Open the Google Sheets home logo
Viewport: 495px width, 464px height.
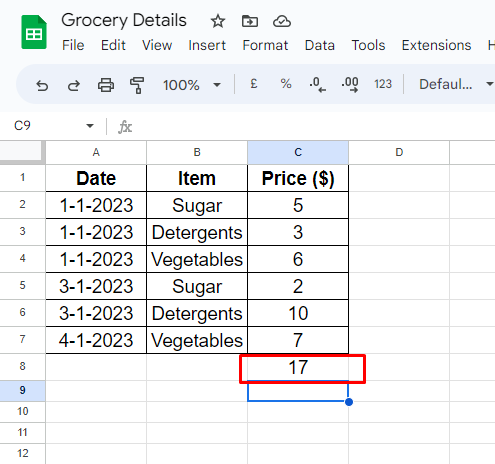click(x=34, y=32)
